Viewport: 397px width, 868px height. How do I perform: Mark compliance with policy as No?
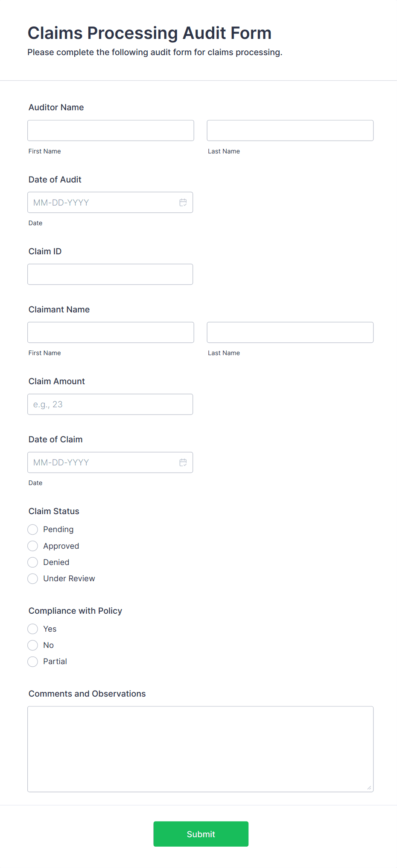click(32, 645)
